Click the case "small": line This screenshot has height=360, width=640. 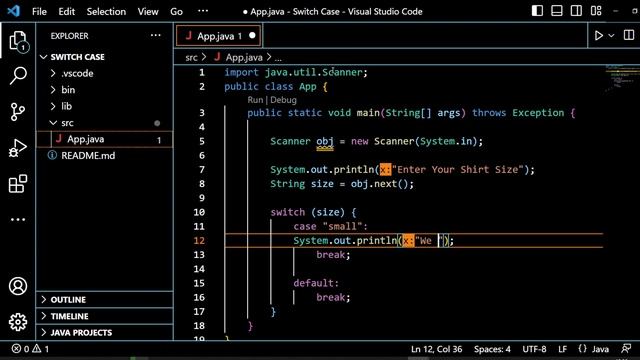331,227
